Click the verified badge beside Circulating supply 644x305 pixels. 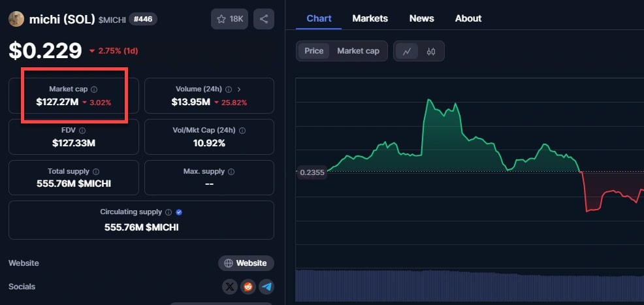tap(179, 212)
